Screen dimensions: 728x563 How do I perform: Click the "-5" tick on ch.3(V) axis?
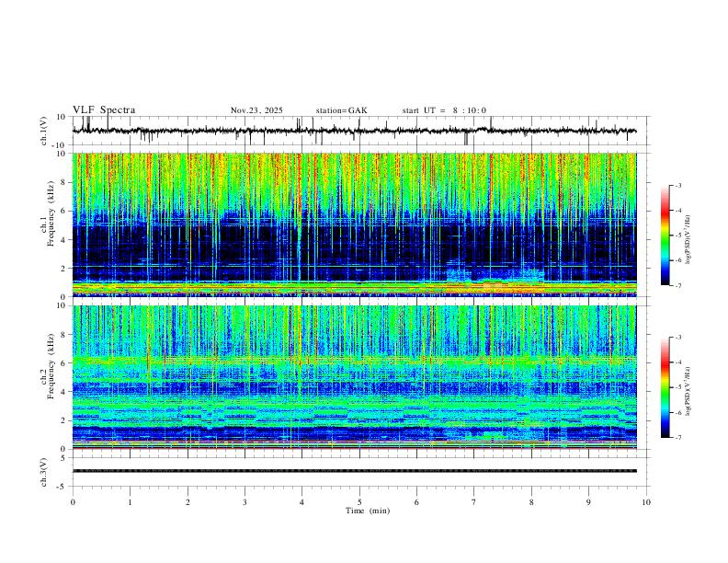(62, 487)
